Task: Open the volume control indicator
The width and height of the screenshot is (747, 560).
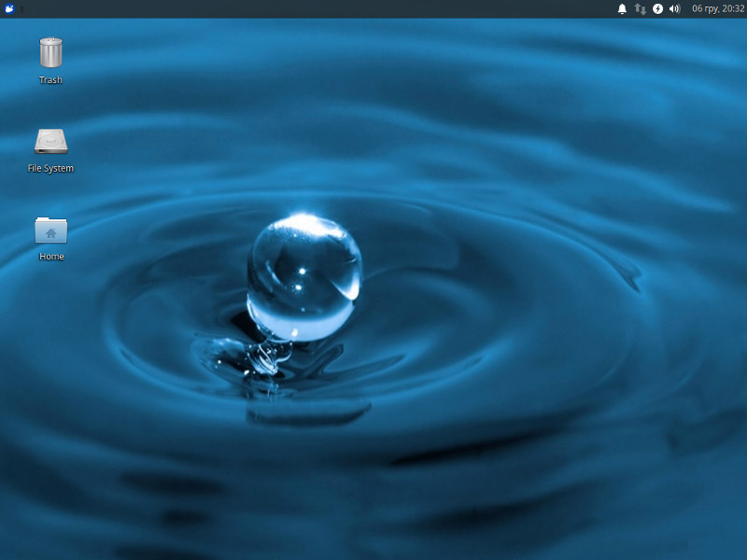Action: pos(674,8)
